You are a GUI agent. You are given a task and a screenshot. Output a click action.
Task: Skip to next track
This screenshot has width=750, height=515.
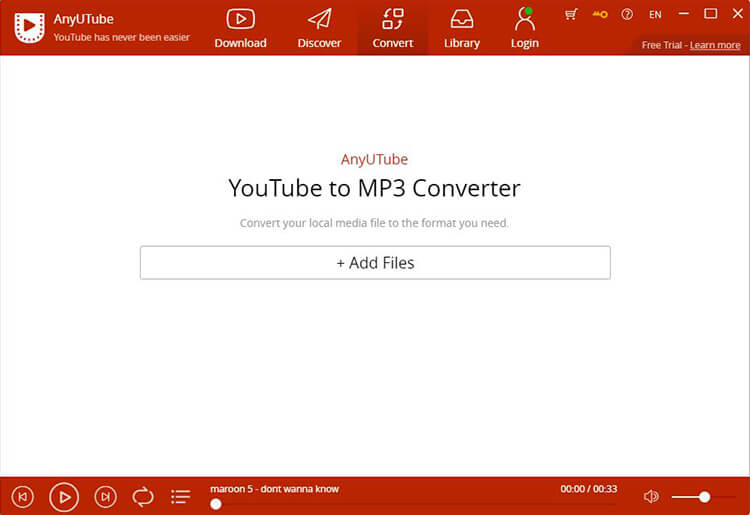click(105, 497)
